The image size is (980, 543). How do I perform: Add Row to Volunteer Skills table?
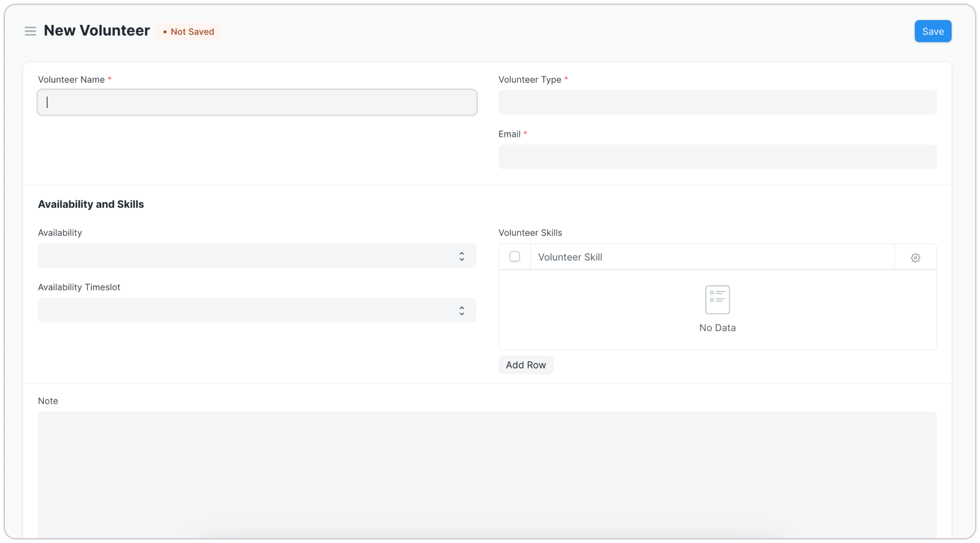[526, 365]
